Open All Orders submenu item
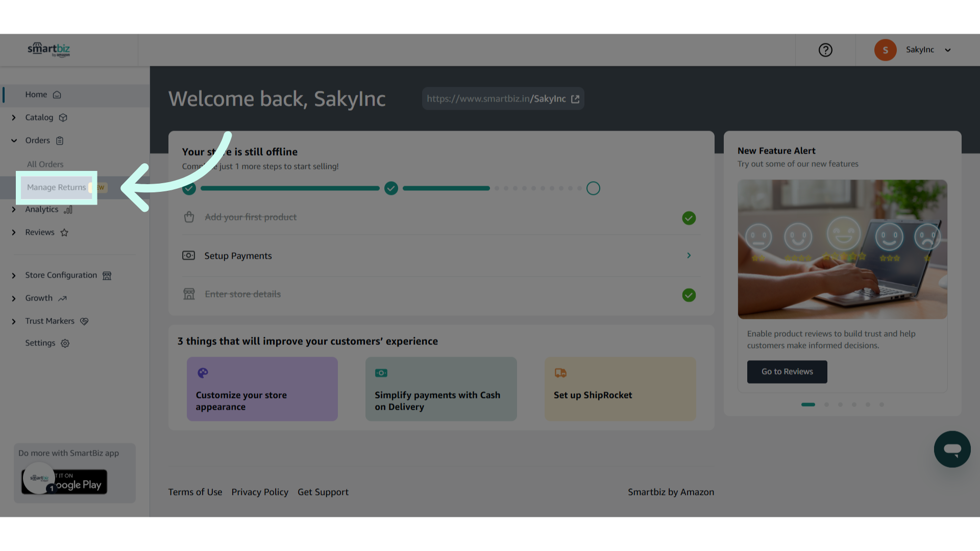 pos(45,164)
